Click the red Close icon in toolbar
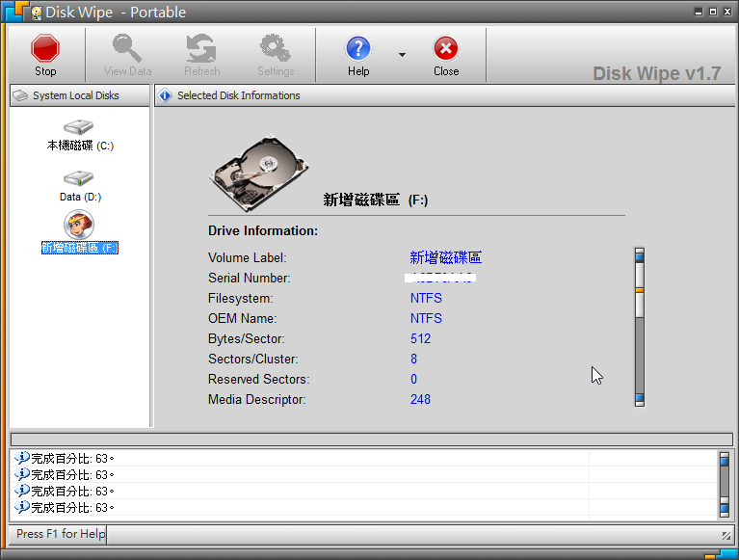739x560 pixels. coord(445,49)
